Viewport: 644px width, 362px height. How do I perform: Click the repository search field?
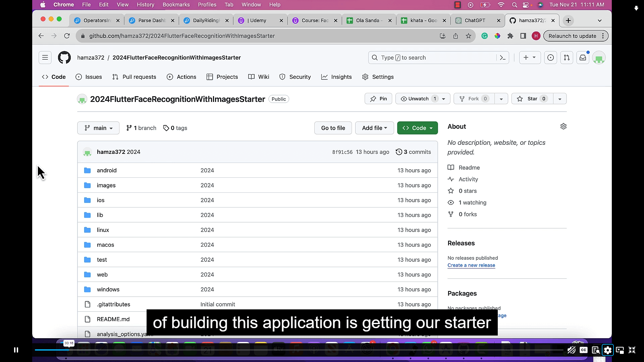[x=429, y=57]
